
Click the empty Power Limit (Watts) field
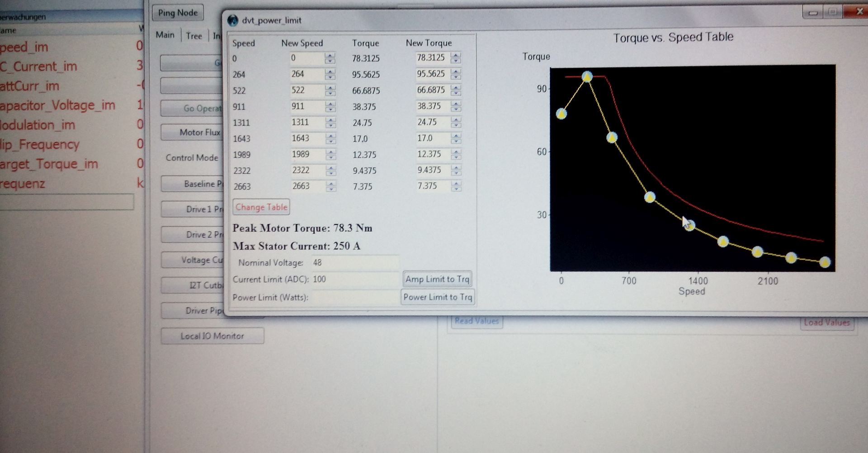tap(354, 297)
